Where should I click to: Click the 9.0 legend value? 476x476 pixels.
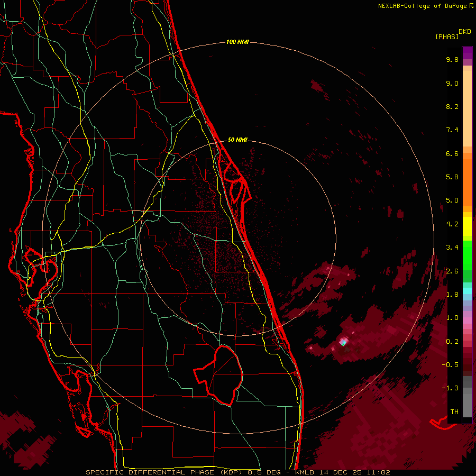[x=452, y=83]
